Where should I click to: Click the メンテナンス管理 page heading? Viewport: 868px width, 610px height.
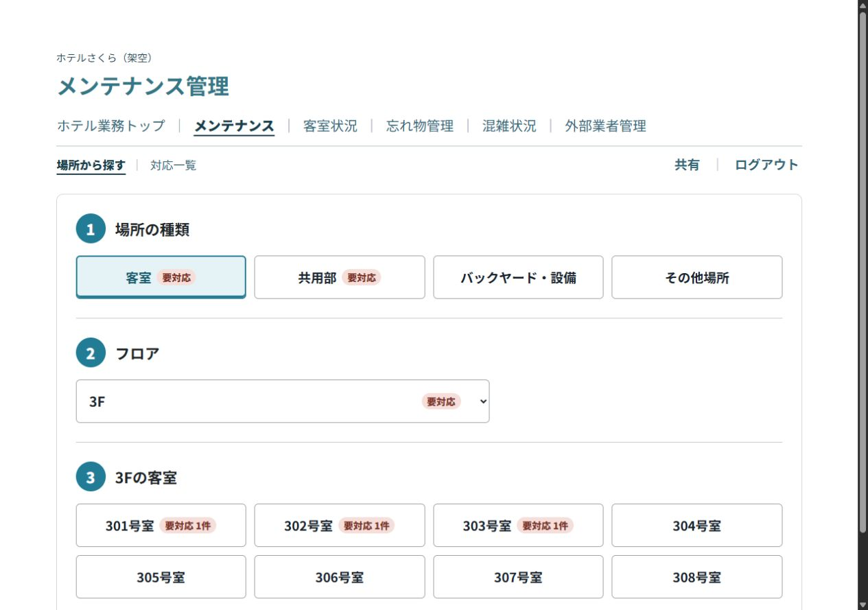(143, 86)
